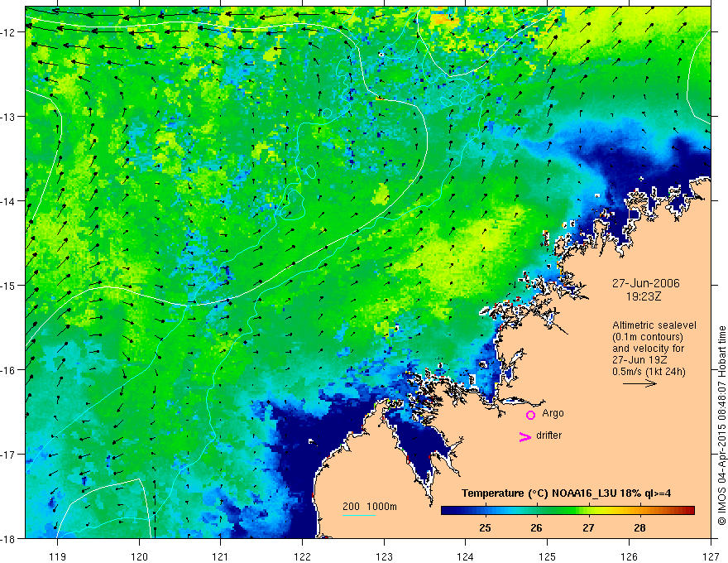728x563 pixels.
Task: Click the '27-Jun 19Z' legend text
Action: click(639, 360)
